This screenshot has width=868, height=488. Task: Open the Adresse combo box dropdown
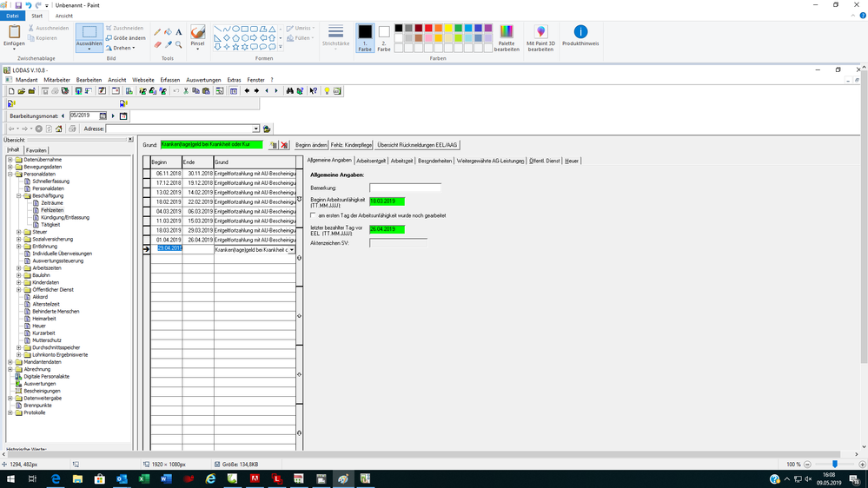click(x=255, y=129)
